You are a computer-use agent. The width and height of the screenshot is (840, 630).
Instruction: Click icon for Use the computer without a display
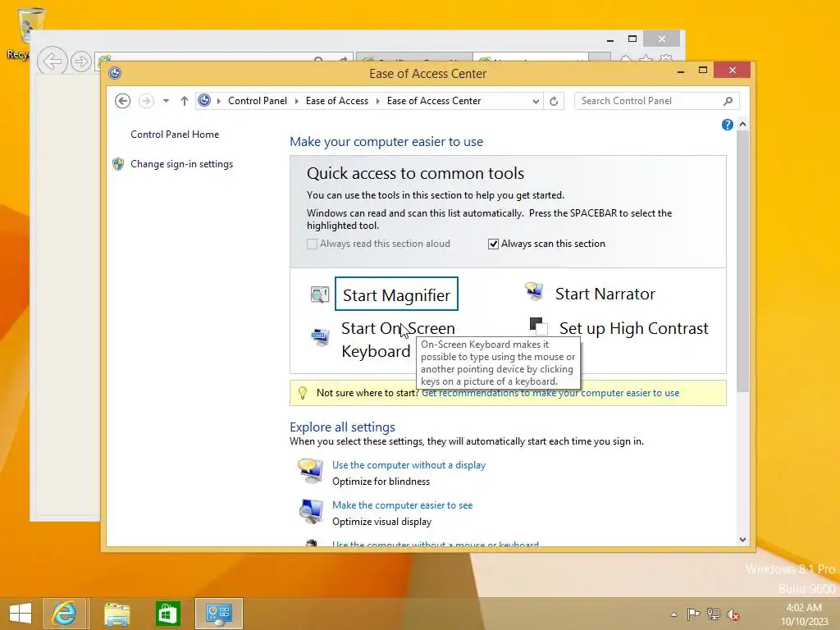pyautogui.click(x=311, y=472)
